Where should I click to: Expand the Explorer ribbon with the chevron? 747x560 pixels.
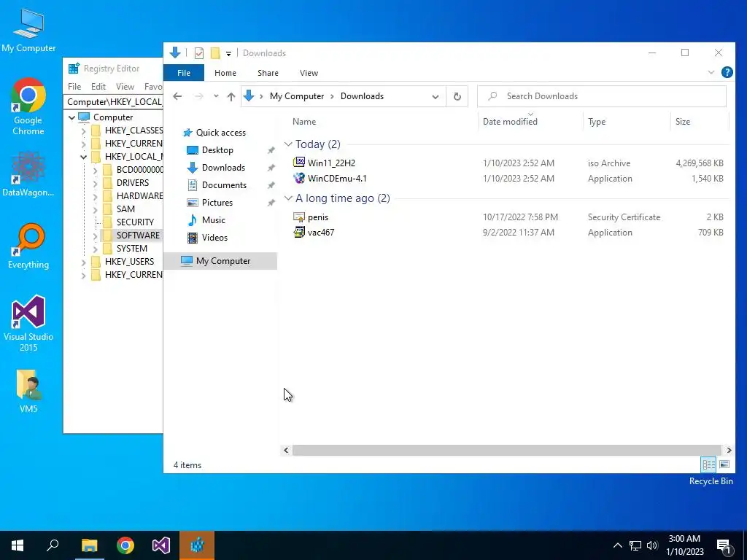(711, 72)
